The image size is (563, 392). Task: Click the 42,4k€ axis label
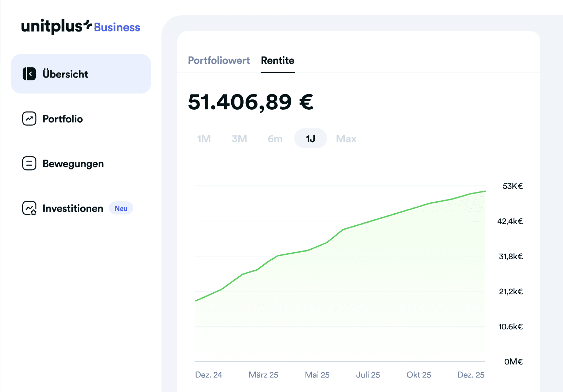(510, 221)
